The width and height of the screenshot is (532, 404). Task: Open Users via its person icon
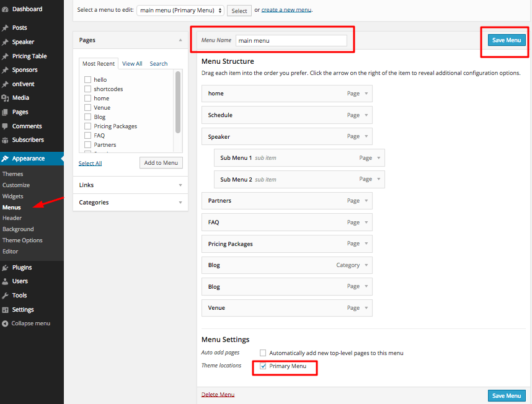6,281
